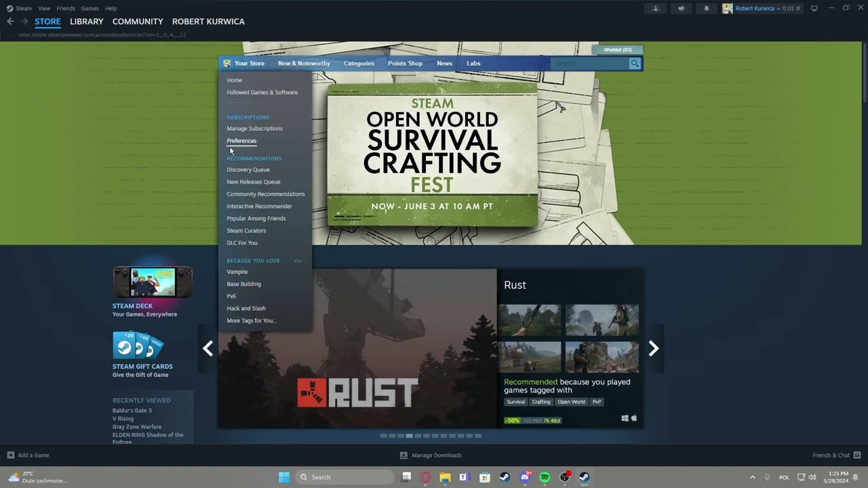Open the announcements megaphone icon
Image resolution: width=868 pixels, height=488 pixels.
click(681, 8)
